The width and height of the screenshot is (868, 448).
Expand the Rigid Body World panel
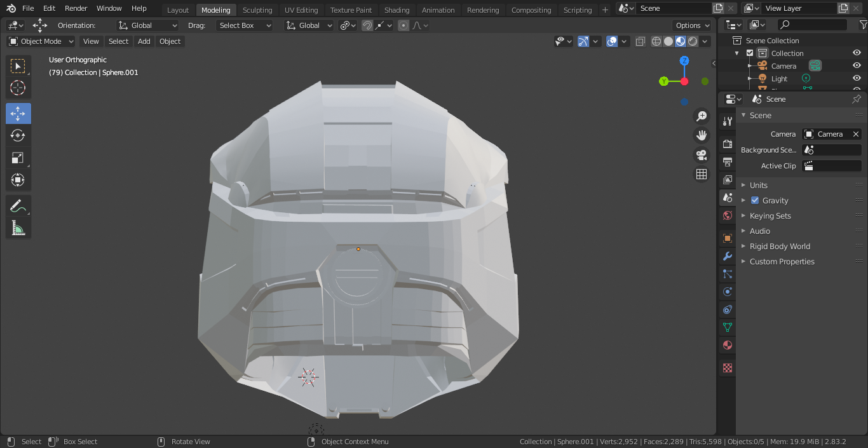[x=780, y=246]
